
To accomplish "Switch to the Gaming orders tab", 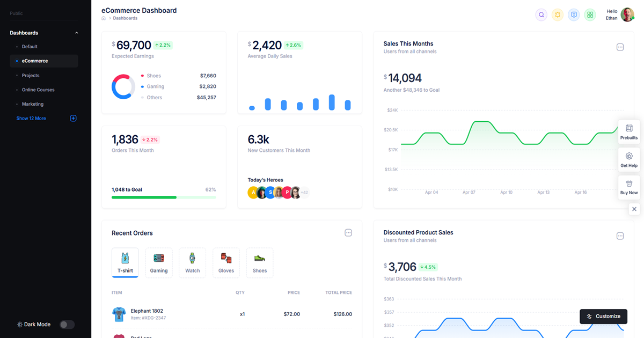I will click(x=159, y=262).
